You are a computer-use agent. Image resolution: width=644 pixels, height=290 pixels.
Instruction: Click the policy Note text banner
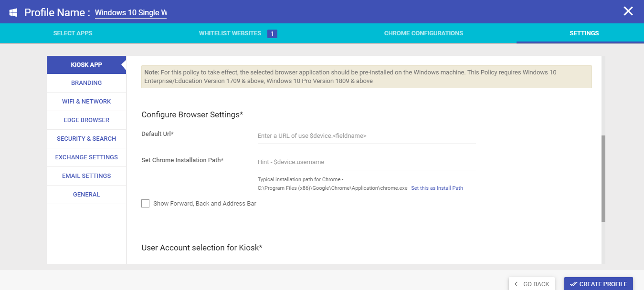(x=367, y=77)
